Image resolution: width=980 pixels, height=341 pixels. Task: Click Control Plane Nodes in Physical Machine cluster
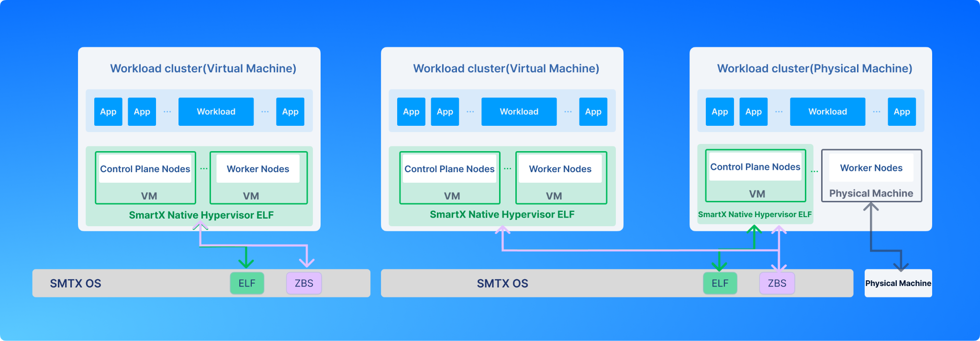(x=755, y=167)
